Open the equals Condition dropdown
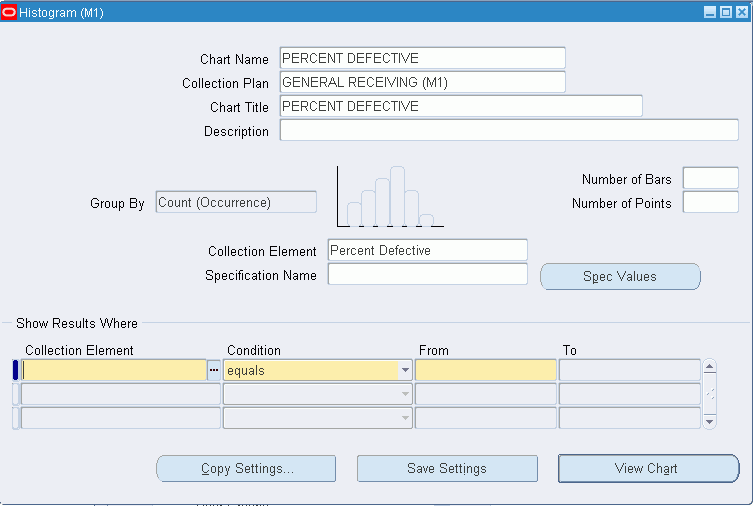 [405, 370]
